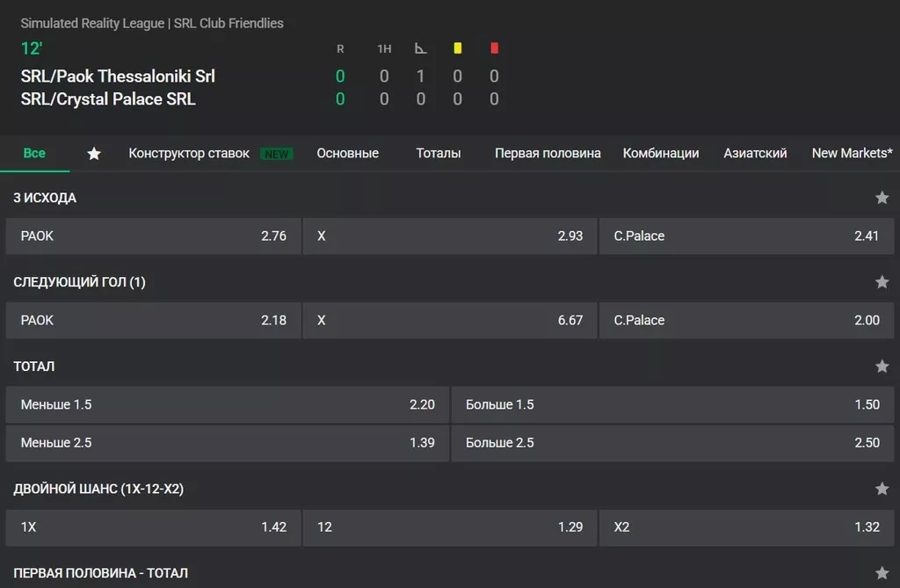Bet on PAOK at 2.76
Screen dimensions: 900x588
[x=153, y=236]
